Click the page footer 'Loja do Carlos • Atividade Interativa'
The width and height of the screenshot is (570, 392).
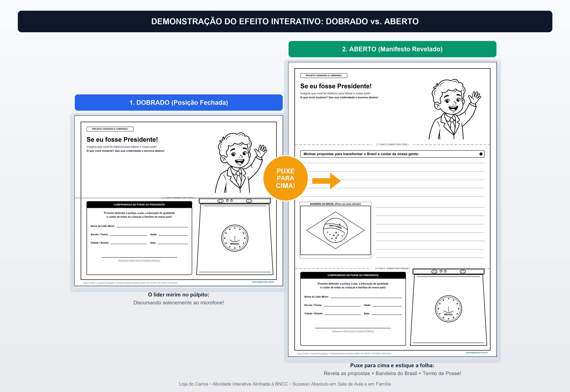click(x=285, y=384)
